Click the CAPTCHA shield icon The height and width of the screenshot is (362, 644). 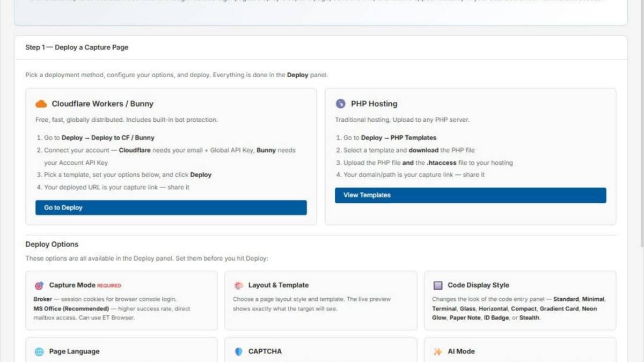click(239, 352)
